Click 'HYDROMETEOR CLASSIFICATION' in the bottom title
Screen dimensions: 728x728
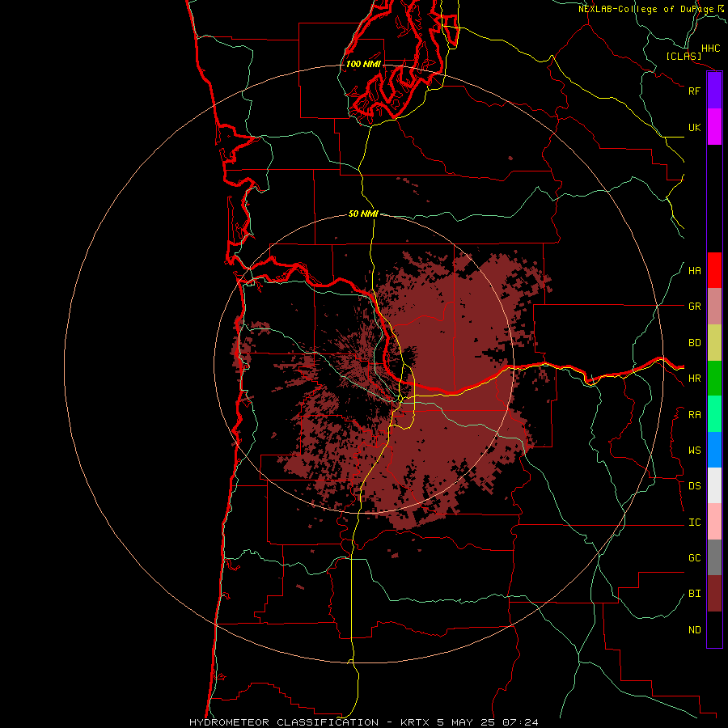[284, 722]
